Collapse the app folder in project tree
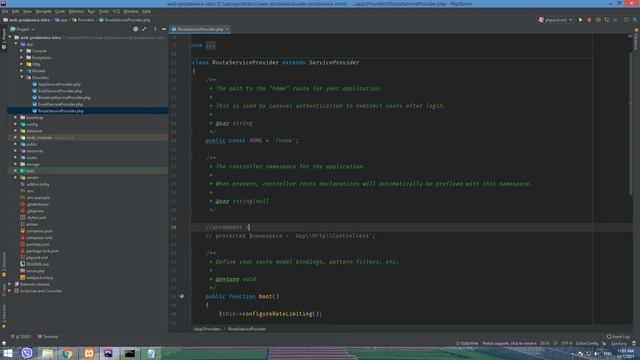This screenshot has width=640, height=360. click(x=16, y=44)
